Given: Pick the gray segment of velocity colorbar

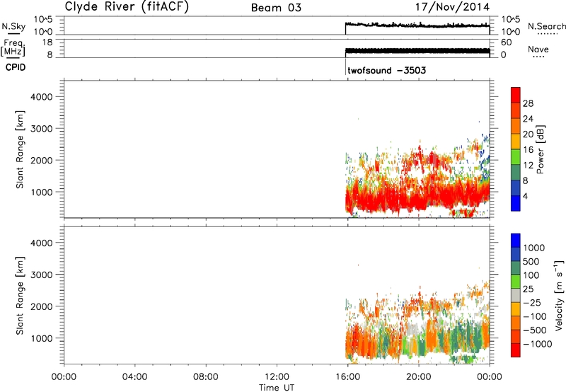Looking at the screenshot, I should click(516, 296).
